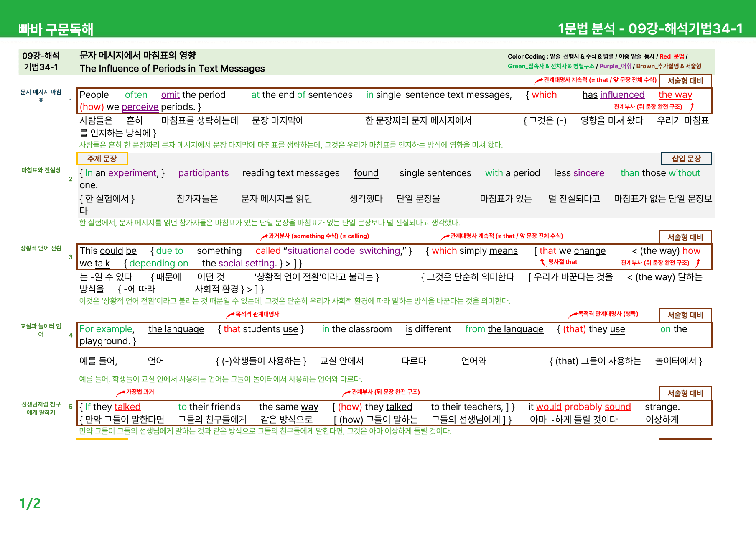Click the side label "상황적 언어 전환"
Image resolution: width=756 pixels, height=535 pixels.
41,248
